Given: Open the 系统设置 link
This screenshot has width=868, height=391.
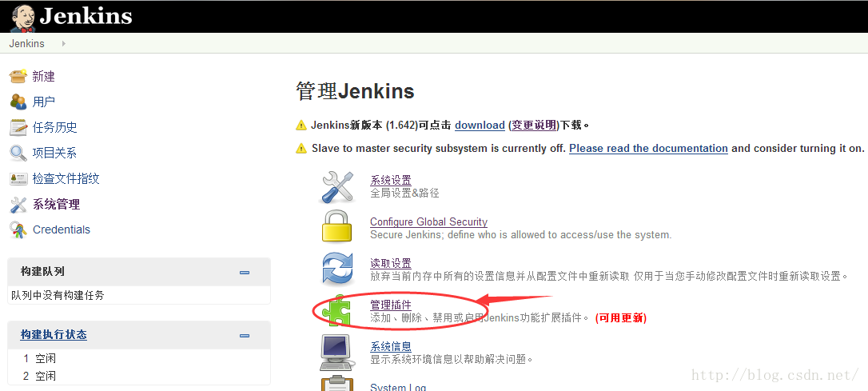Looking at the screenshot, I should 391,180.
